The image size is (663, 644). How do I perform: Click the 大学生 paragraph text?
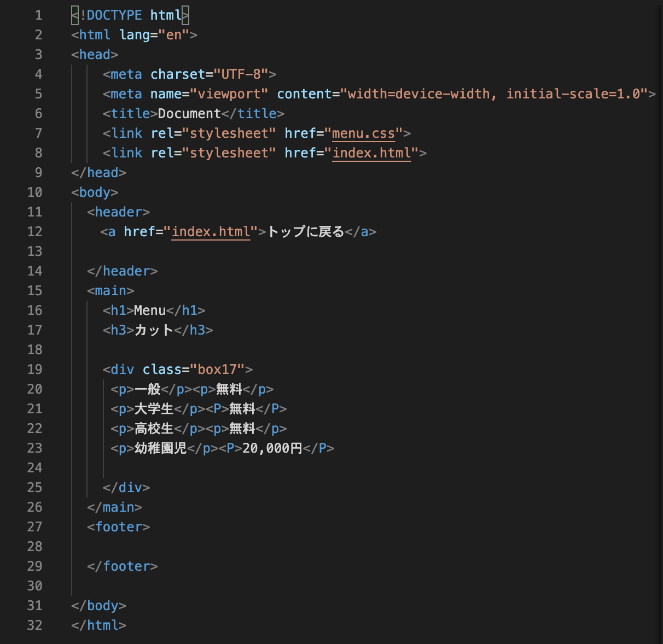154,409
